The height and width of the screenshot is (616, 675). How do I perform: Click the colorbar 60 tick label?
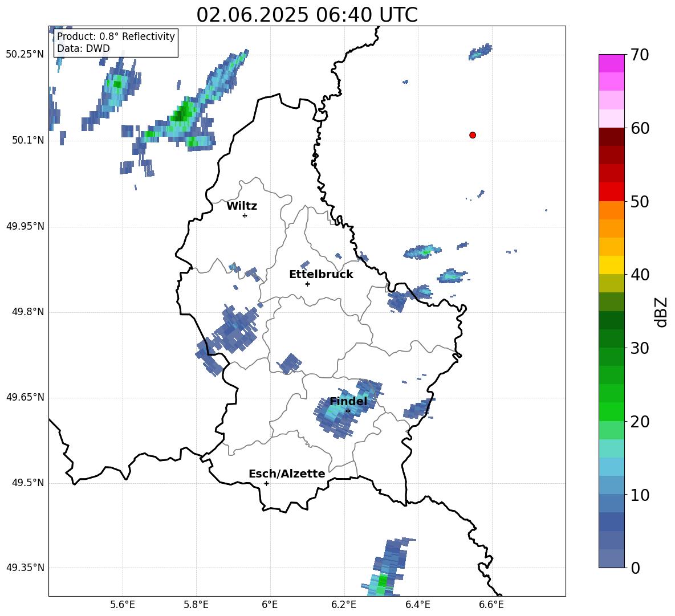pos(640,128)
